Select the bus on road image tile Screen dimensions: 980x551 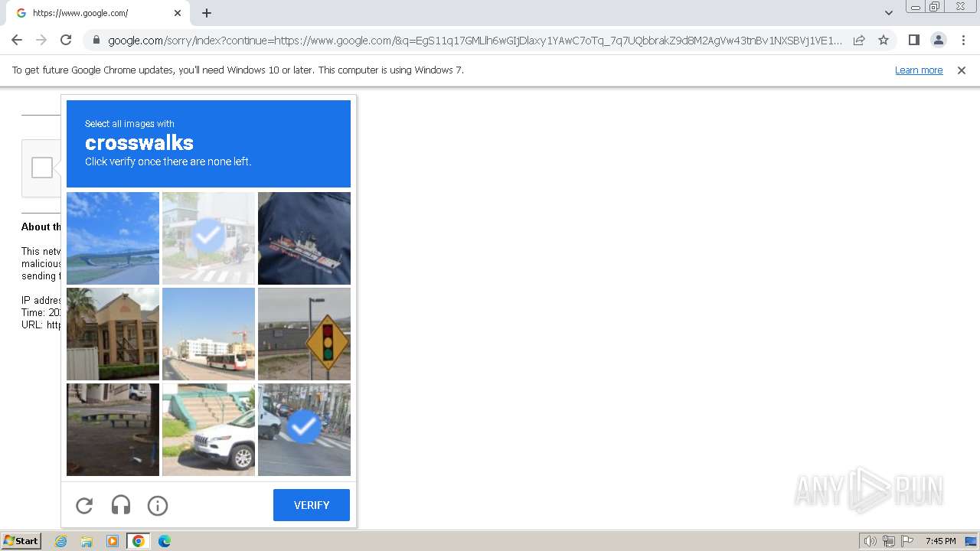208,334
